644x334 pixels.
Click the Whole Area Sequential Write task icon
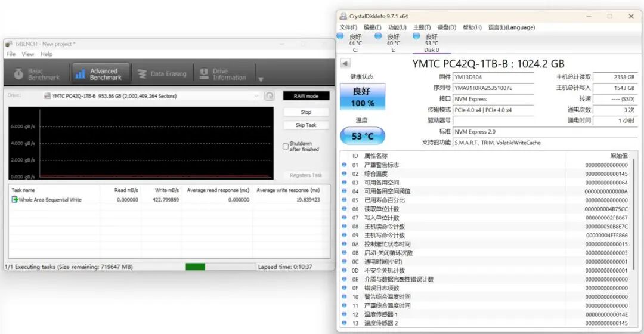tap(14, 199)
